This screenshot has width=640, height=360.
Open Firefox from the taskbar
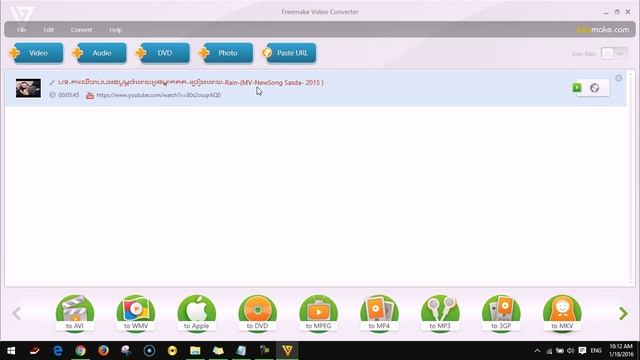(x=103, y=351)
